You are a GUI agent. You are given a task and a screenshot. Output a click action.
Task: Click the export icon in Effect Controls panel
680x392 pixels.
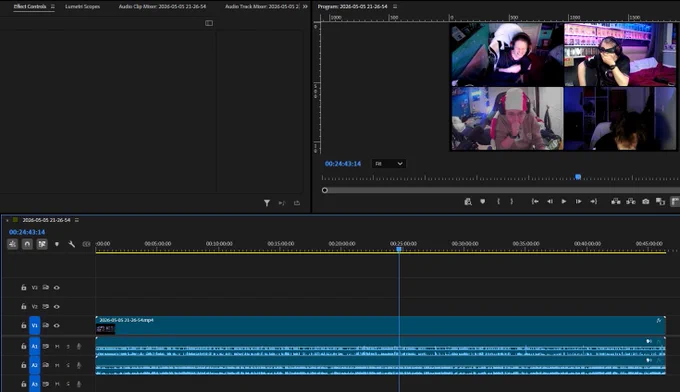pos(297,203)
